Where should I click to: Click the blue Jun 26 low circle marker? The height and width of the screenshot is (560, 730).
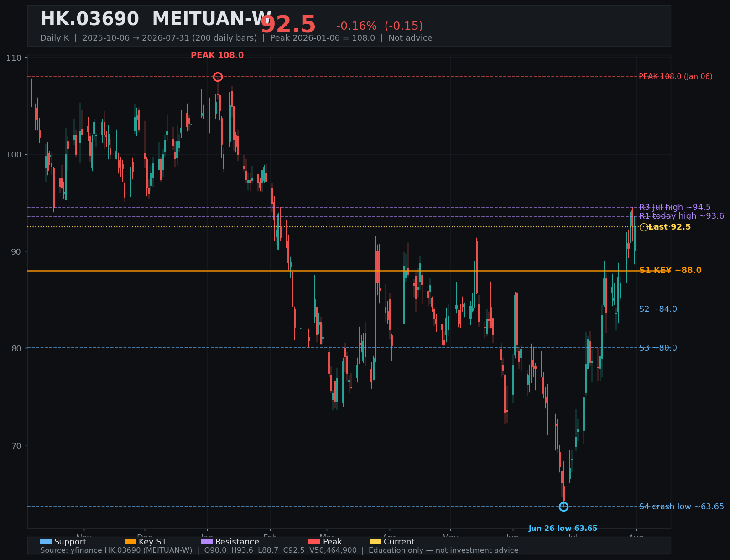click(x=563, y=507)
